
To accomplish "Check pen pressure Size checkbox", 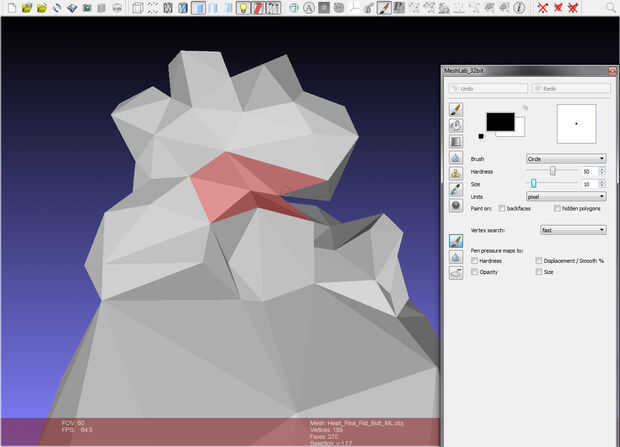I will pyautogui.click(x=539, y=272).
